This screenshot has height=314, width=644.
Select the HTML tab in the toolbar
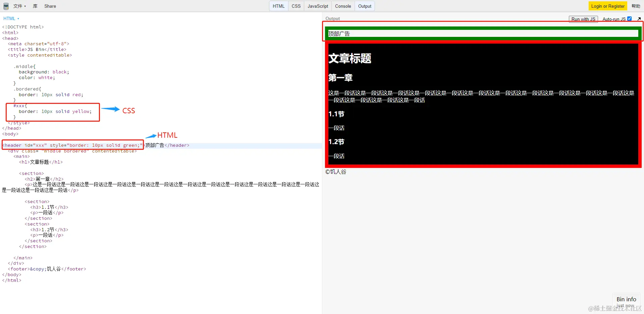[x=278, y=6]
